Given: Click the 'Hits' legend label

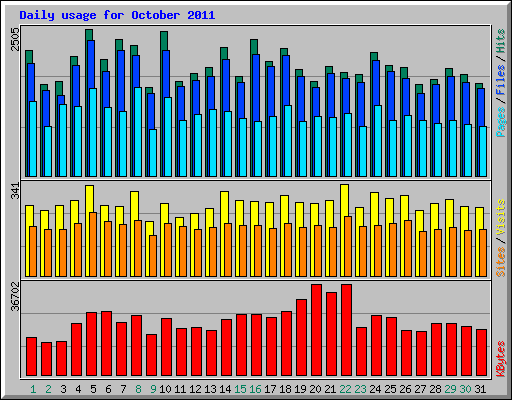Looking at the screenshot, I should click(x=500, y=41).
